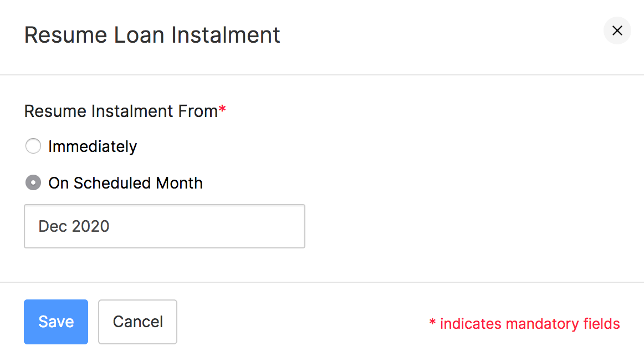The image size is (644, 356).
Task: Choose the On Scheduled Month radio option
Action: tap(33, 183)
